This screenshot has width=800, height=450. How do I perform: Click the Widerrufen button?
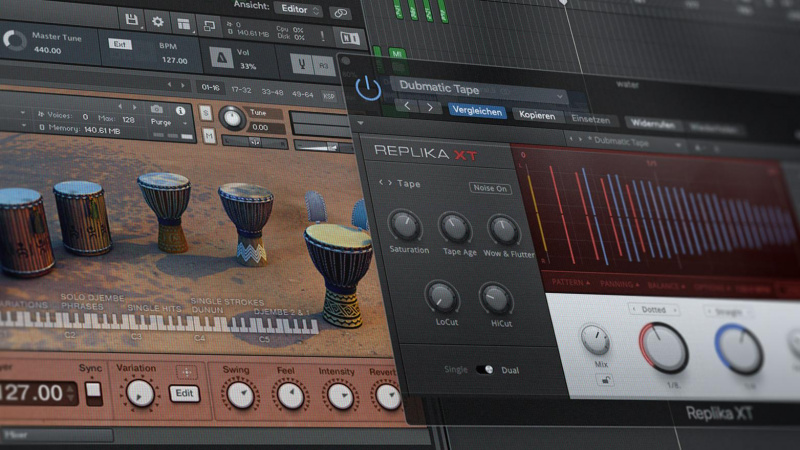coord(653,124)
